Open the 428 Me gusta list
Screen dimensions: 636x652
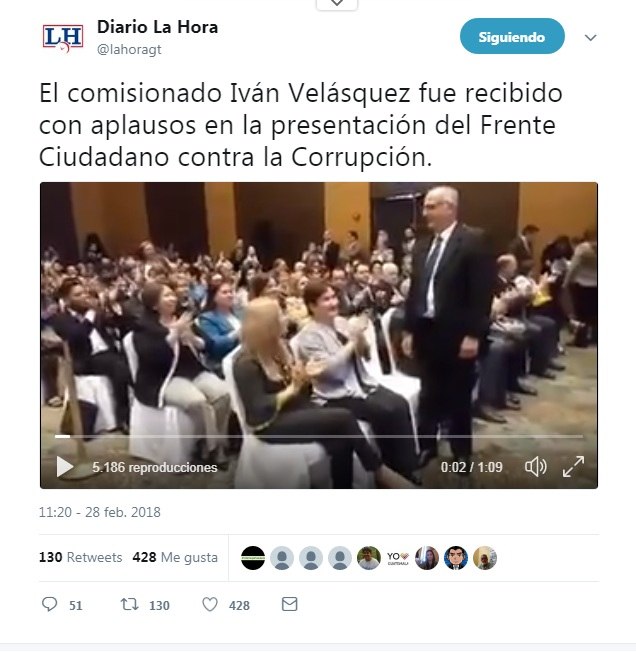pyautogui.click(x=175, y=557)
